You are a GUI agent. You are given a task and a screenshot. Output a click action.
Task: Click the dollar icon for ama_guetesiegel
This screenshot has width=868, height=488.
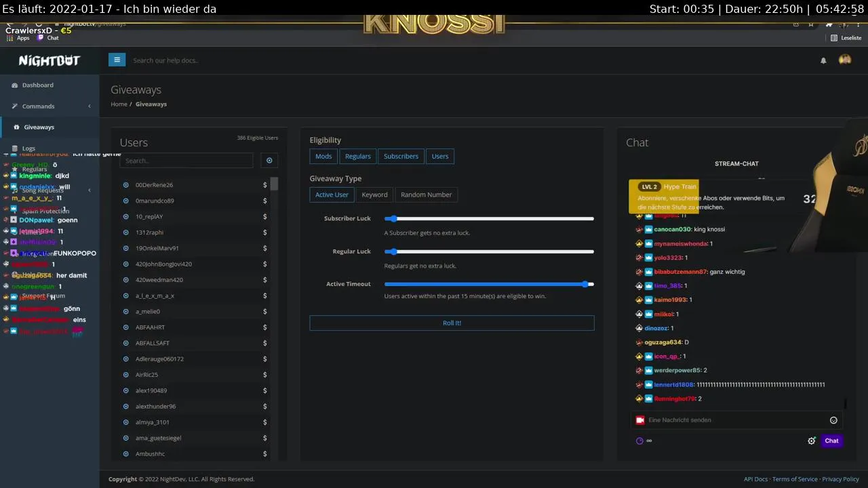tap(264, 438)
